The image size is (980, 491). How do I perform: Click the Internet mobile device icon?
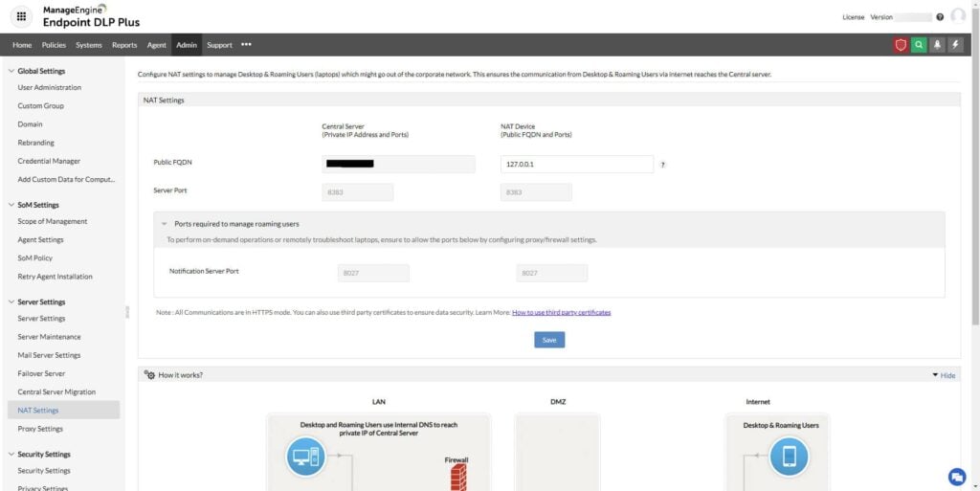coord(789,457)
